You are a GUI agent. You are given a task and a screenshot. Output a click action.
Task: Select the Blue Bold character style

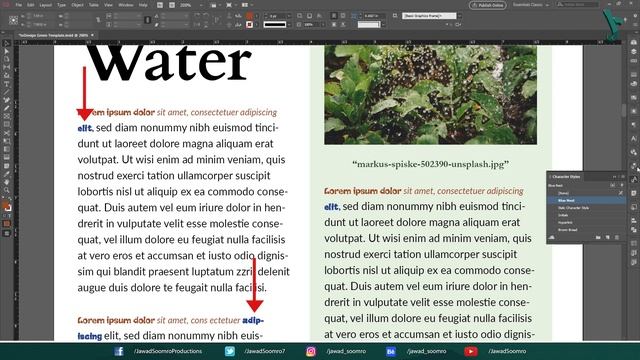tap(585, 200)
